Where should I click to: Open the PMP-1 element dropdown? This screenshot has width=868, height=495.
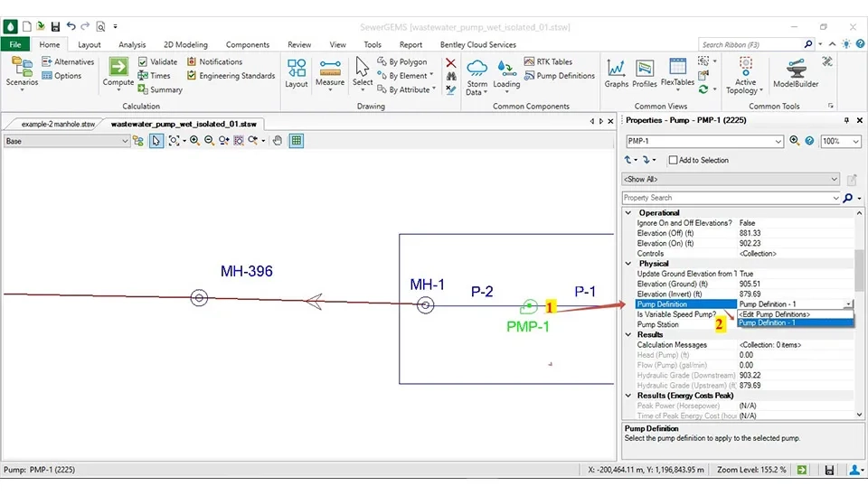[778, 142]
